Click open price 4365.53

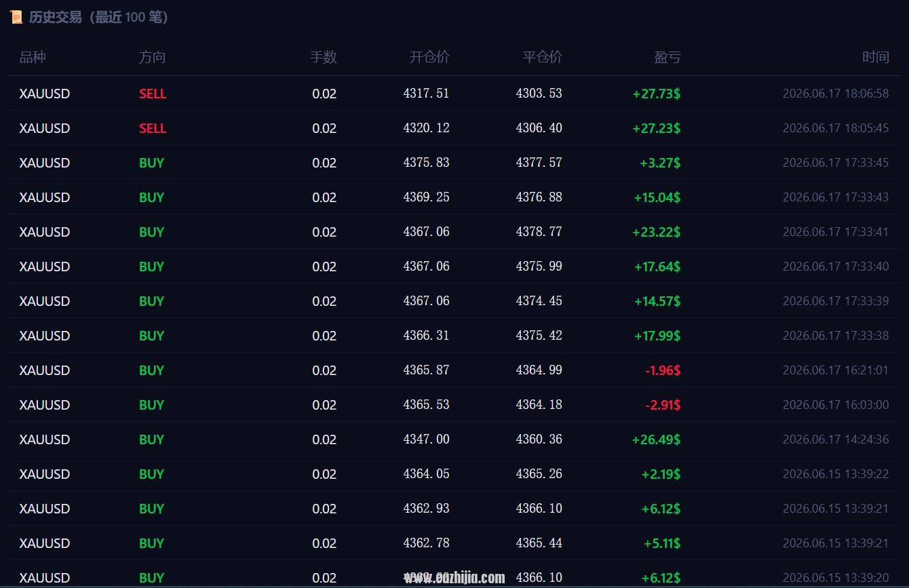(x=426, y=405)
